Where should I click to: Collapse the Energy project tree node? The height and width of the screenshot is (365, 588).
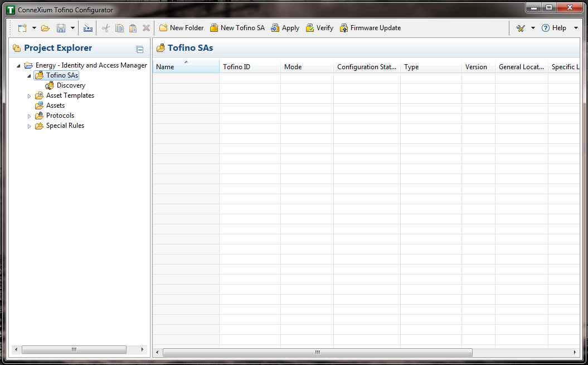[x=18, y=66]
